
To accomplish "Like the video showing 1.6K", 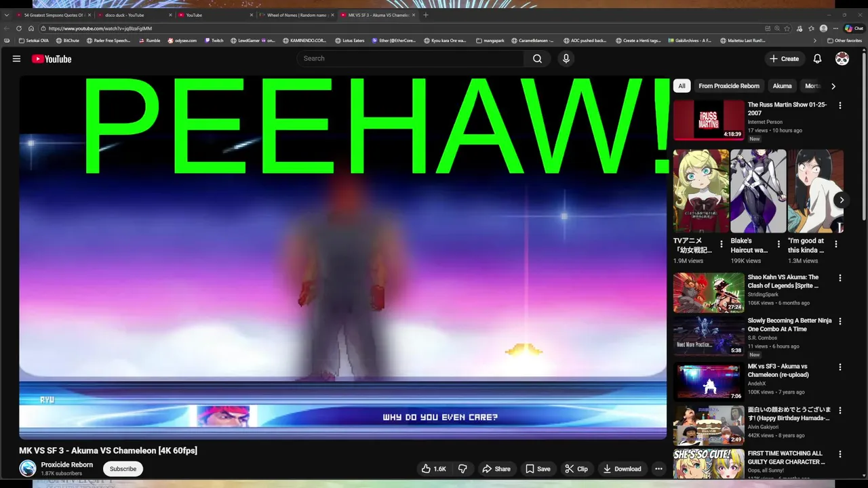I will 434,469.
